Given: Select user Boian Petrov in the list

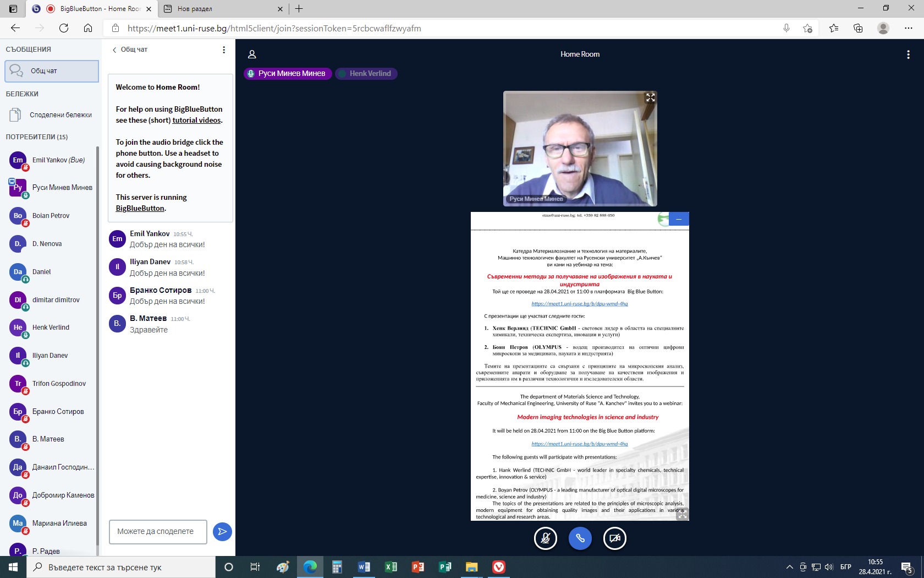Looking at the screenshot, I should (x=51, y=216).
